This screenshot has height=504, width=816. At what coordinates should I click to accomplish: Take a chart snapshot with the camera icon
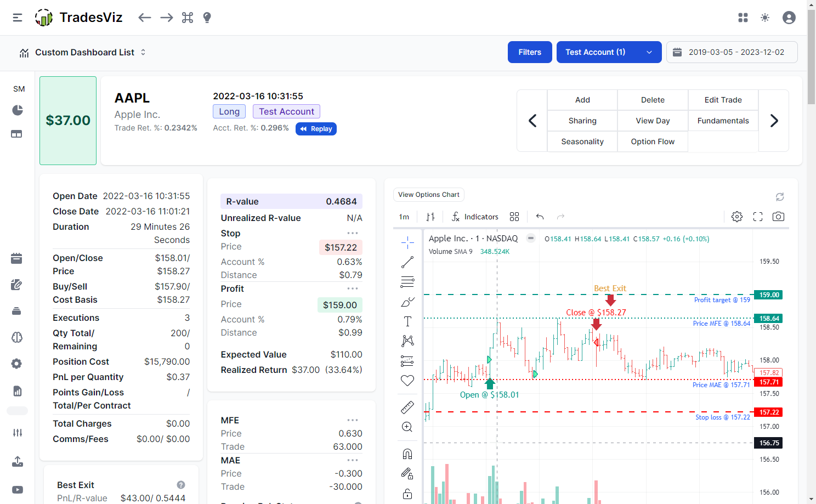(x=778, y=216)
